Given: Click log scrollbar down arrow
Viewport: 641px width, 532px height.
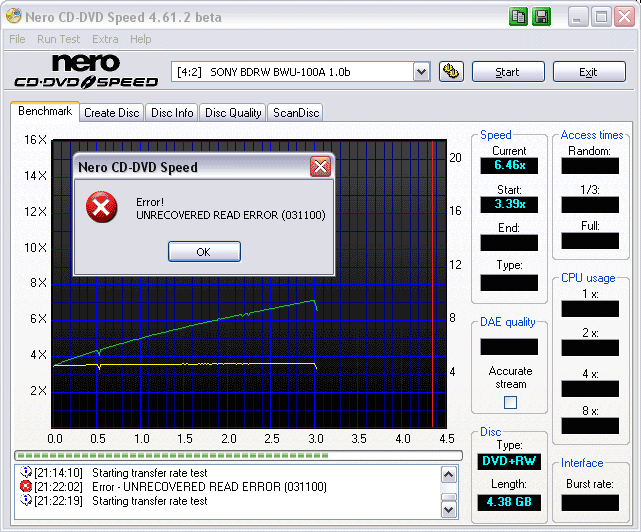Looking at the screenshot, I should (x=449, y=510).
